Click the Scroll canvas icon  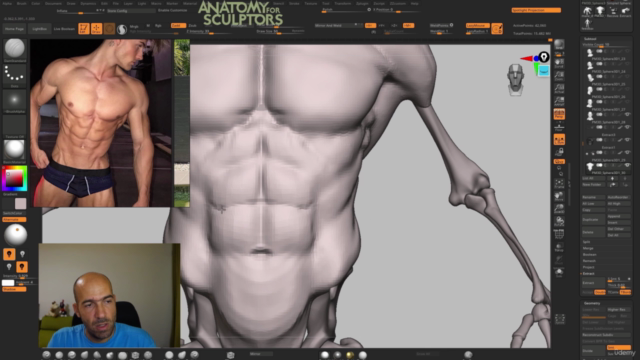pyautogui.click(x=559, y=63)
